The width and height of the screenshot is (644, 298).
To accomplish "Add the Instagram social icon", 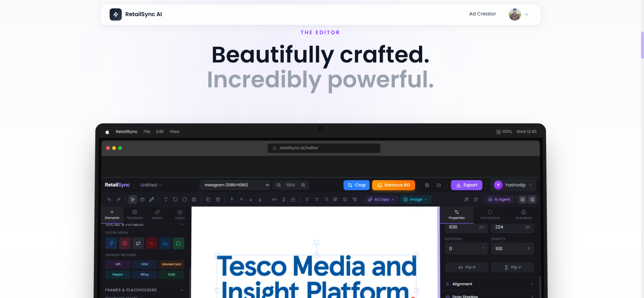I will pos(125,243).
